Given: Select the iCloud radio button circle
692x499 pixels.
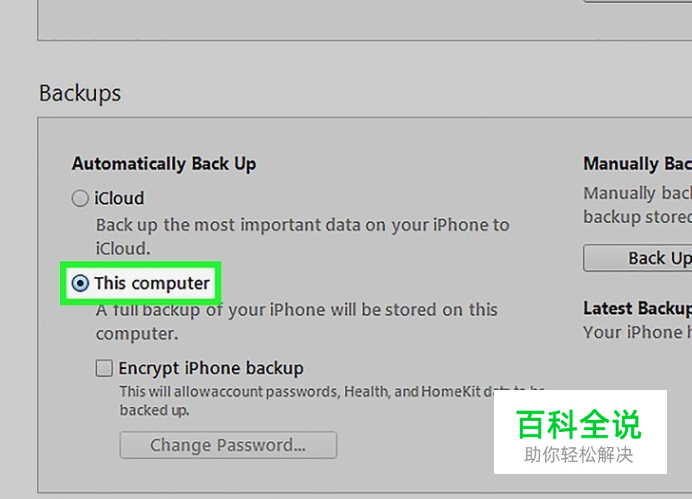Looking at the screenshot, I should pyautogui.click(x=80, y=199).
